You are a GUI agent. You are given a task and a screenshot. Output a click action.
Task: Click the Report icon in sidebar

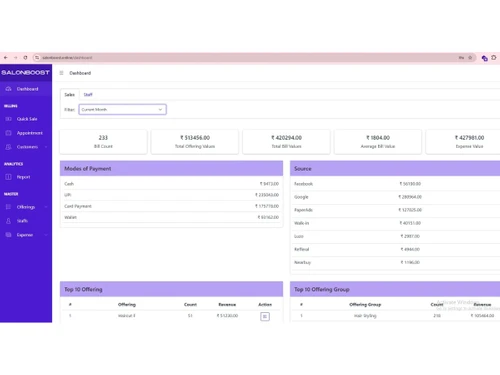pyautogui.click(x=9, y=177)
